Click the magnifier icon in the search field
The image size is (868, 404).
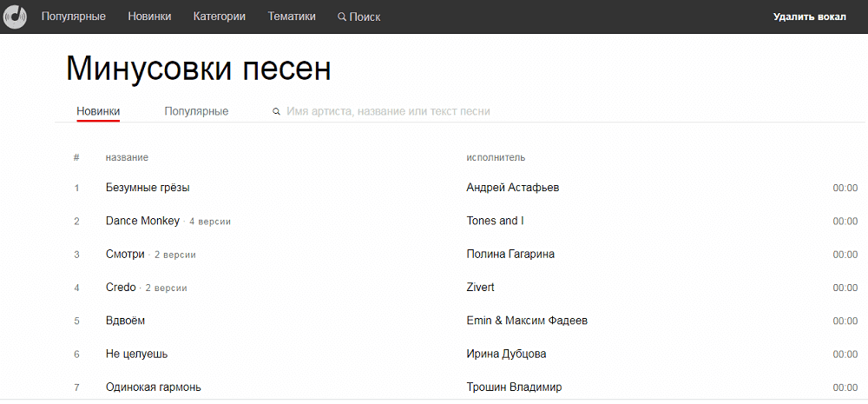[x=276, y=112]
